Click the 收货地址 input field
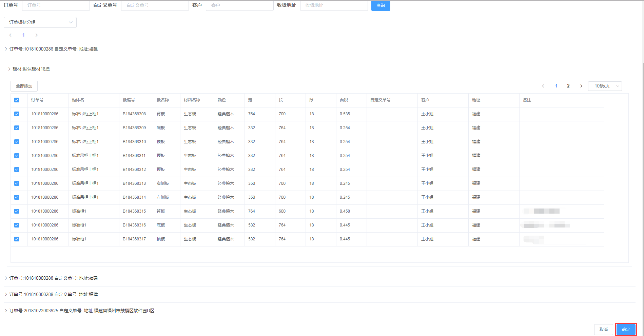The image size is (644, 336). [334, 5]
